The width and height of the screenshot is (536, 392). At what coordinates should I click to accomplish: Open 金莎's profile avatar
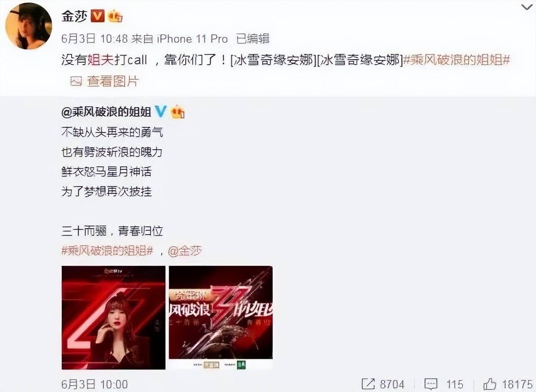[x=28, y=26]
